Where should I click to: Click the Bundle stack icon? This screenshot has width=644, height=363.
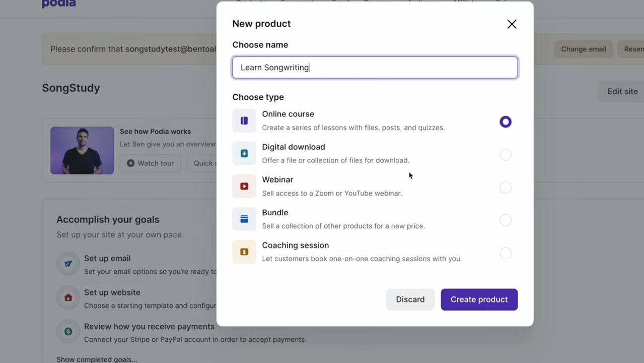tap(244, 219)
